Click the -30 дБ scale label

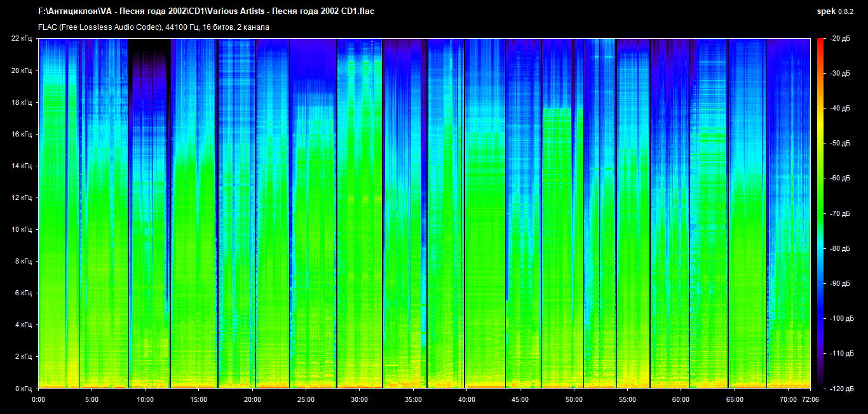[839, 74]
